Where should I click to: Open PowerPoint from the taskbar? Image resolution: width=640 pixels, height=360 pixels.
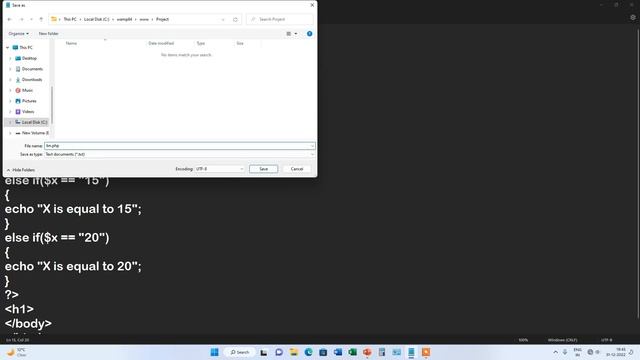coord(367,352)
